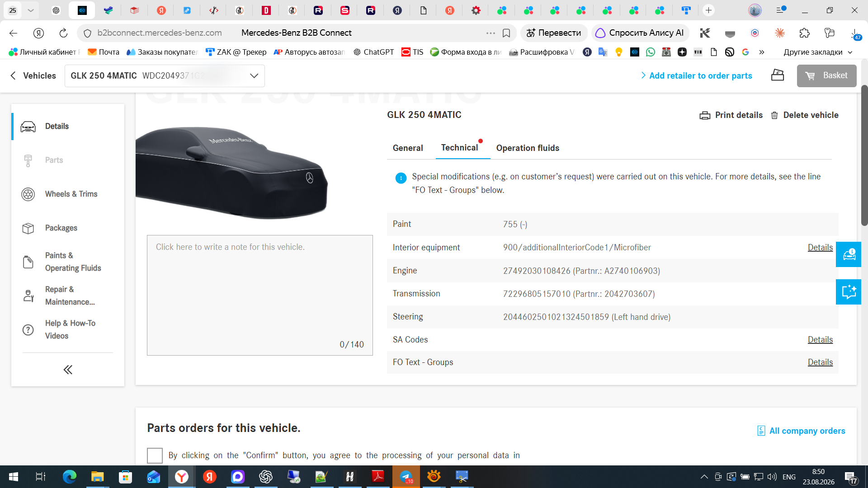Image resolution: width=868 pixels, height=488 pixels.
Task: Open the Packages box icon
Action: tap(28, 228)
